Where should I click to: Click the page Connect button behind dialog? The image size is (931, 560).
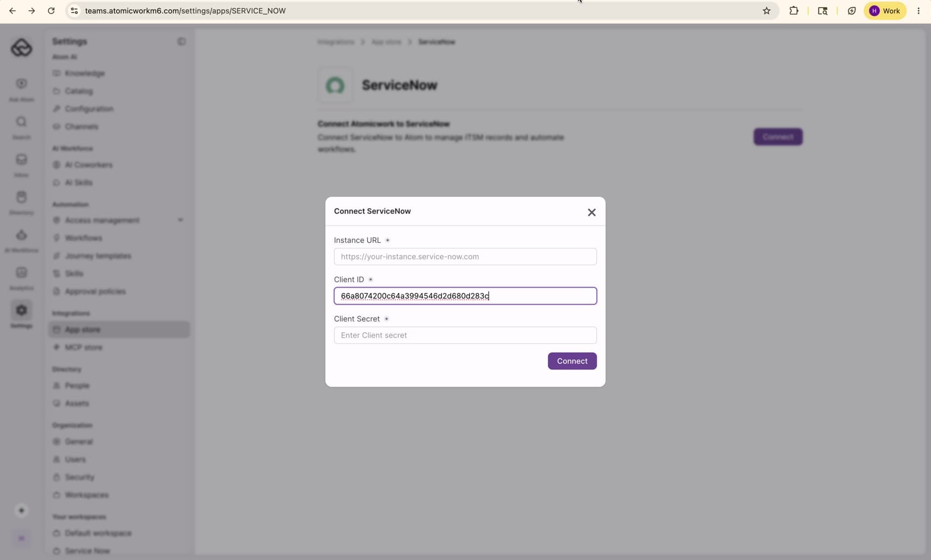777,137
